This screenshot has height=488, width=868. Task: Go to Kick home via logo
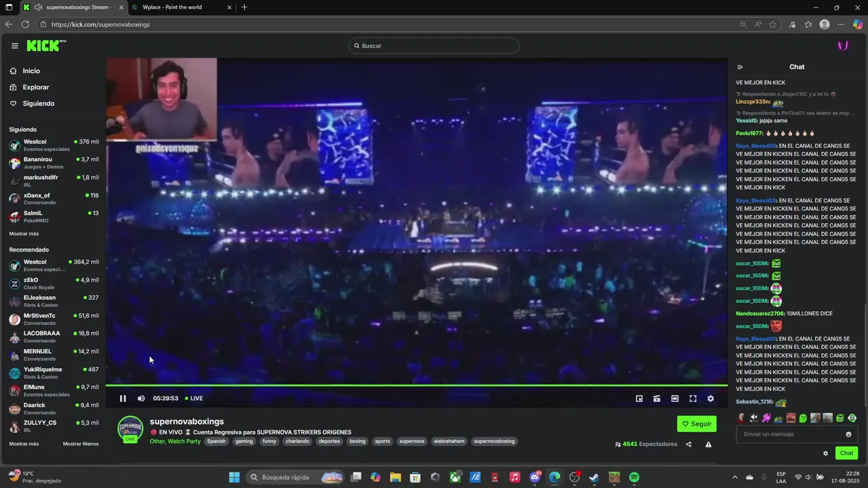[46, 45]
